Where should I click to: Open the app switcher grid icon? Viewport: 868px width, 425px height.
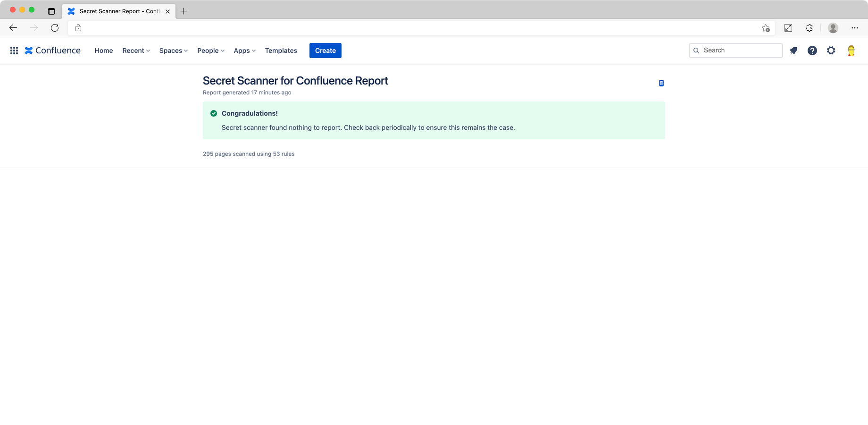pyautogui.click(x=14, y=51)
